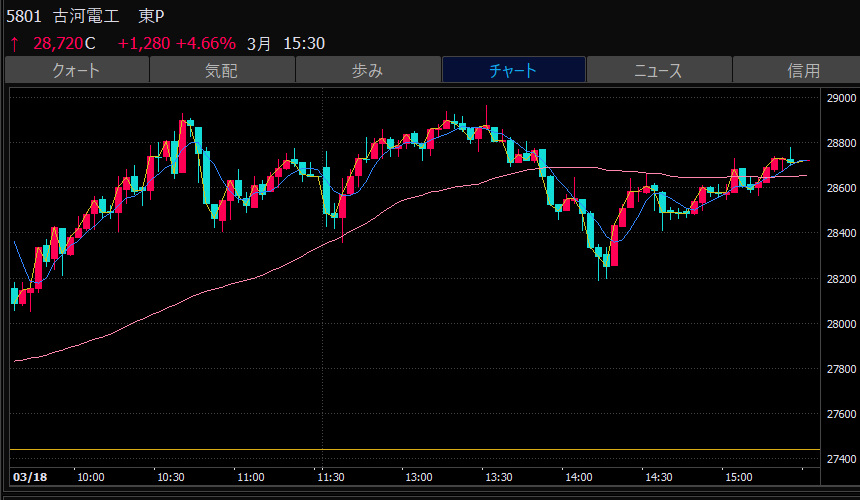Click the 11:30 time axis marker
The width and height of the screenshot is (860, 500).
(x=332, y=476)
